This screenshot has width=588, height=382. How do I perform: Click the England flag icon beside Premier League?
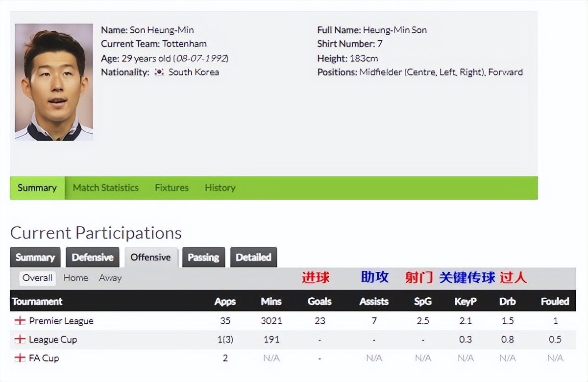coord(20,321)
